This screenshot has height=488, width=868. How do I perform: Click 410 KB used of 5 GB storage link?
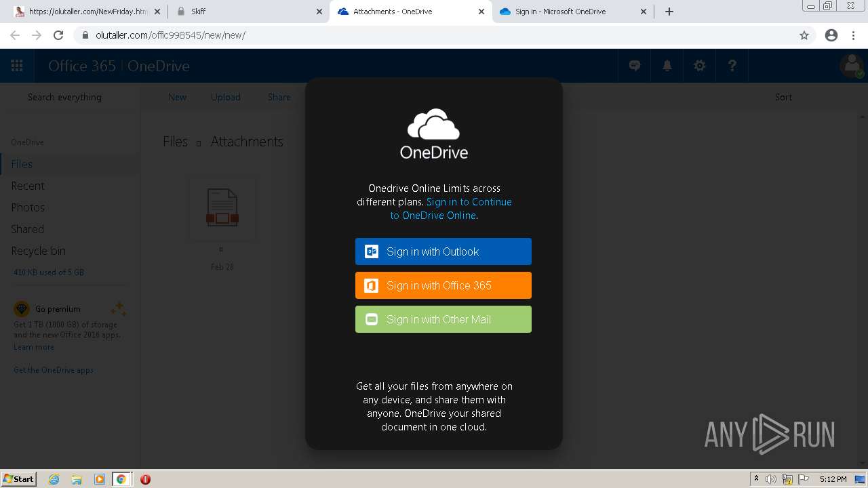coord(49,272)
